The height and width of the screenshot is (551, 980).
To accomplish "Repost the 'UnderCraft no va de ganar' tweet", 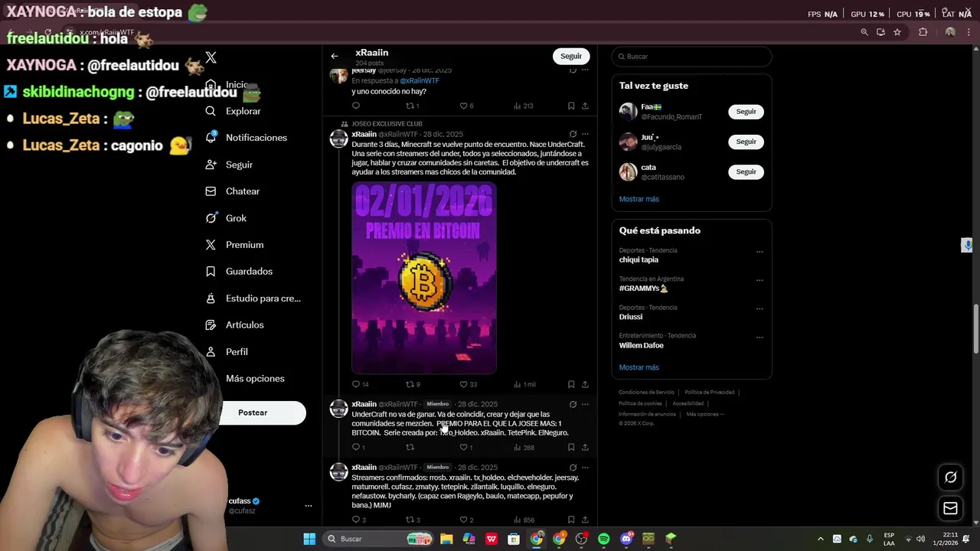I will coord(410,447).
